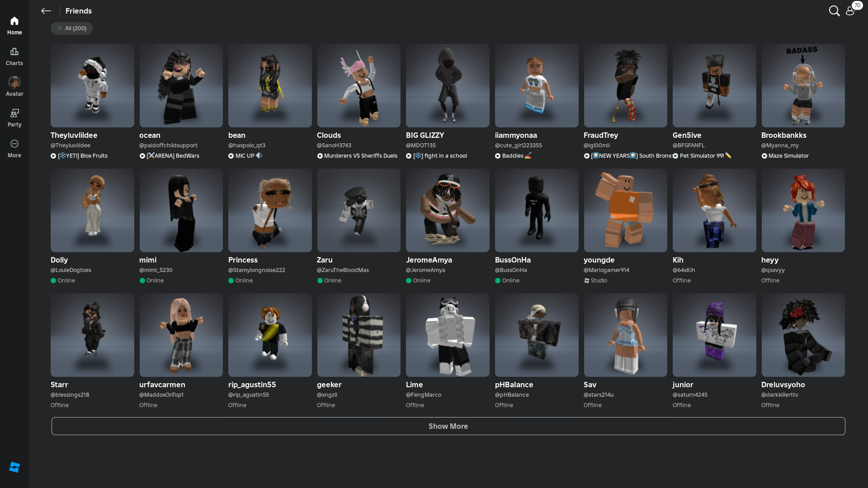
Task: Open Party in the sidebar
Action: coord(14,117)
